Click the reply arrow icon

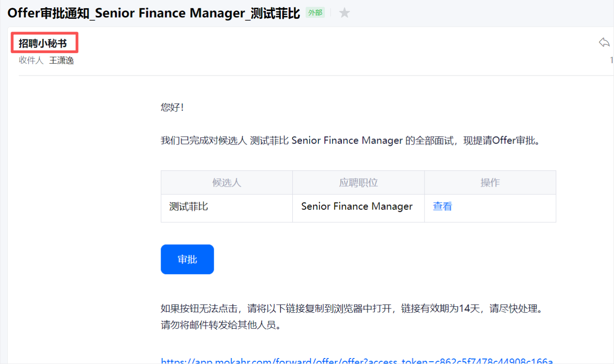click(604, 43)
